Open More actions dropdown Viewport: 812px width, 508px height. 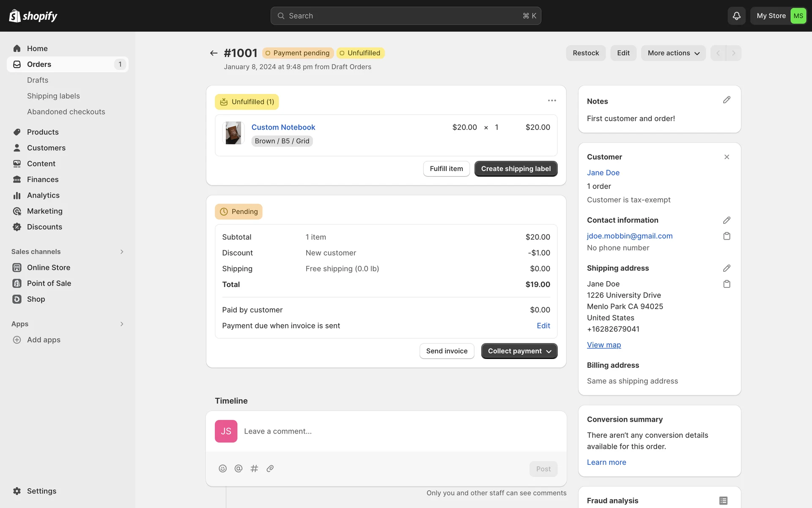(673, 53)
